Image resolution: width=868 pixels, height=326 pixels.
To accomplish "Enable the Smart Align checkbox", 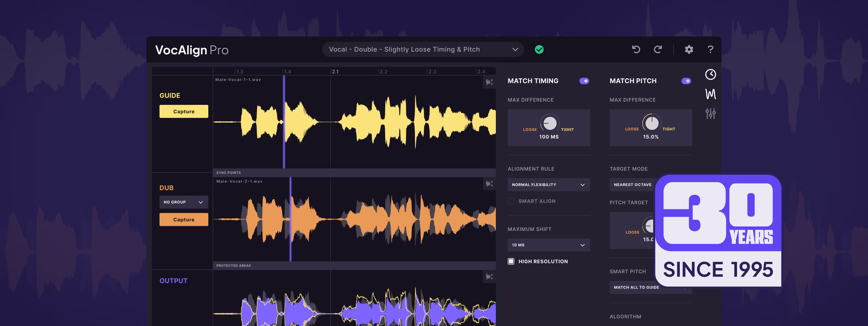I will [x=511, y=201].
